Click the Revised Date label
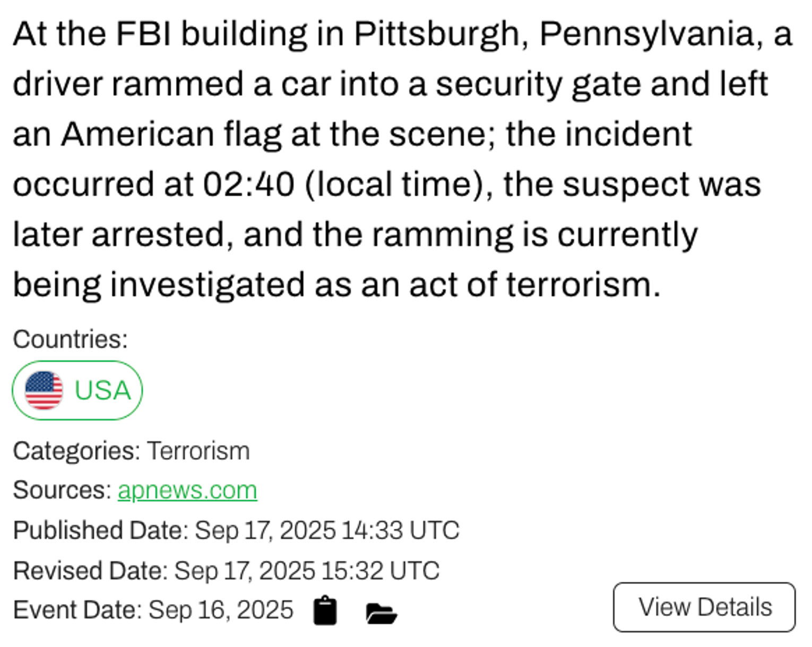 tap(90, 571)
